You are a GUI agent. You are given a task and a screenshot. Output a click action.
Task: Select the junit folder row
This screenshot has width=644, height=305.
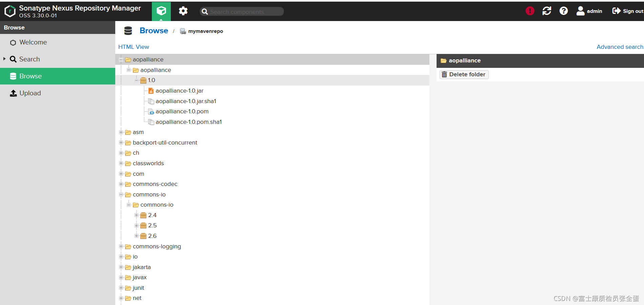click(x=272, y=288)
